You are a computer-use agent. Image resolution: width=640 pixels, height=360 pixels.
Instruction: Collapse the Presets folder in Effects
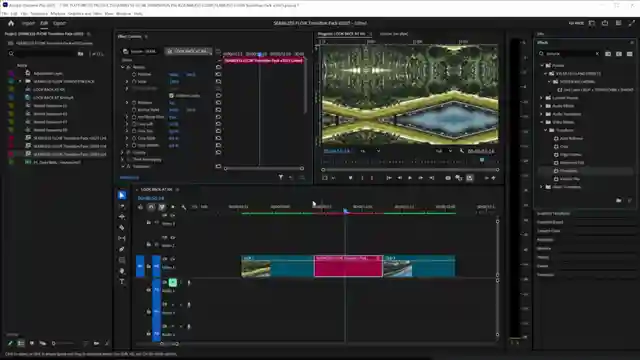pyautogui.click(x=542, y=65)
